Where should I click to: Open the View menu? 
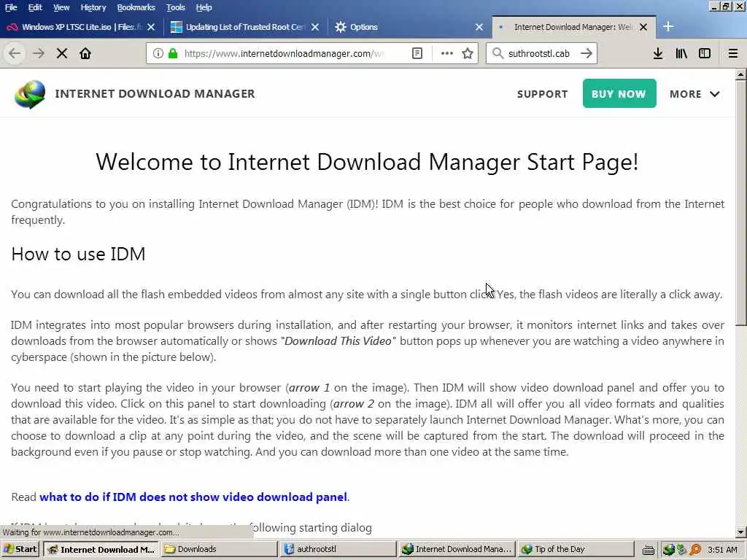tap(61, 7)
